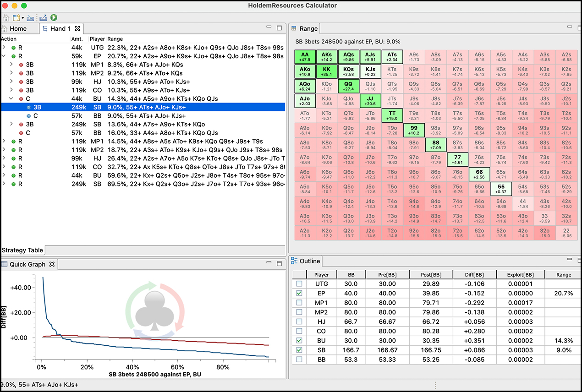Screen dimensions: 582x392
Task: Select the Strategy Table tab
Action: coord(22,250)
